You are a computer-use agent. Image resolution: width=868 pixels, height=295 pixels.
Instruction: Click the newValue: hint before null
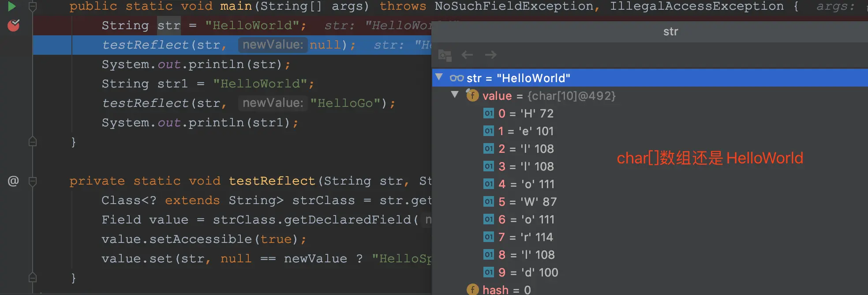[x=273, y=45]
